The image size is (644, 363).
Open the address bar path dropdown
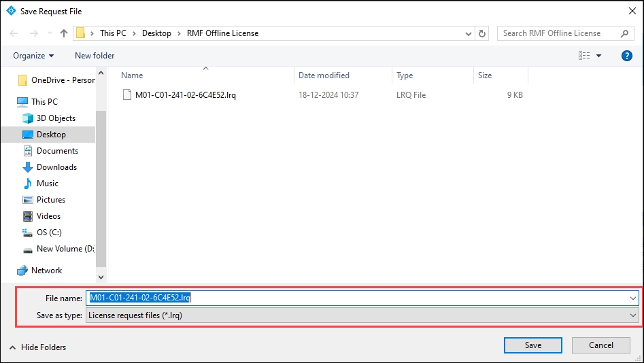point(468,33)
